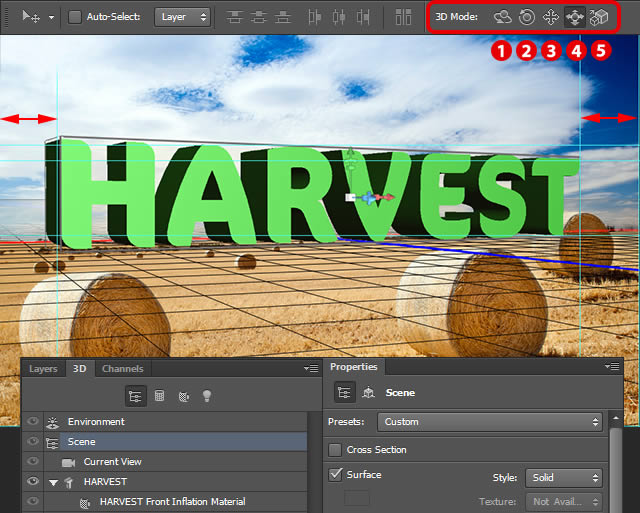Click the Environment light icon in 3D panel
The width and height of the screenshot is (640, 513).
coord(52,422)
